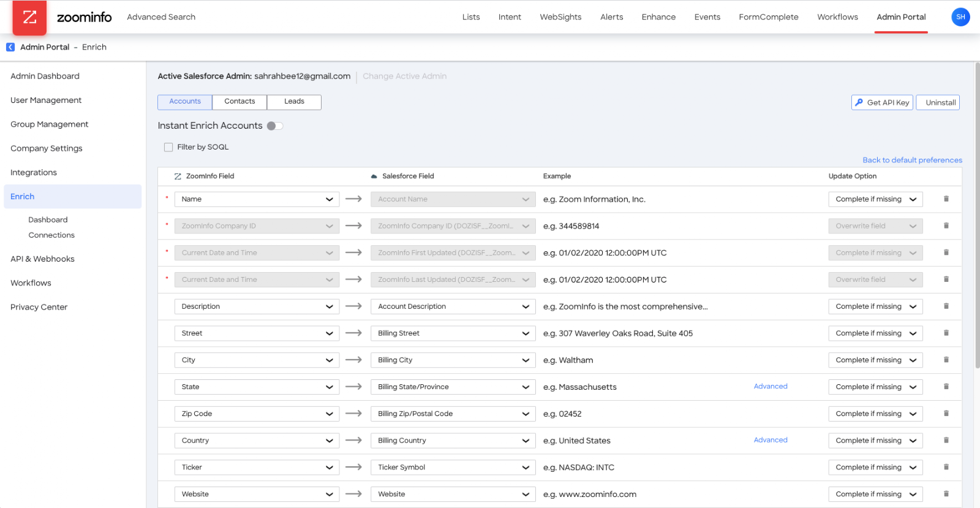
Task: Open Admin Dashboard in the sidebar
Action: (45, 76)
